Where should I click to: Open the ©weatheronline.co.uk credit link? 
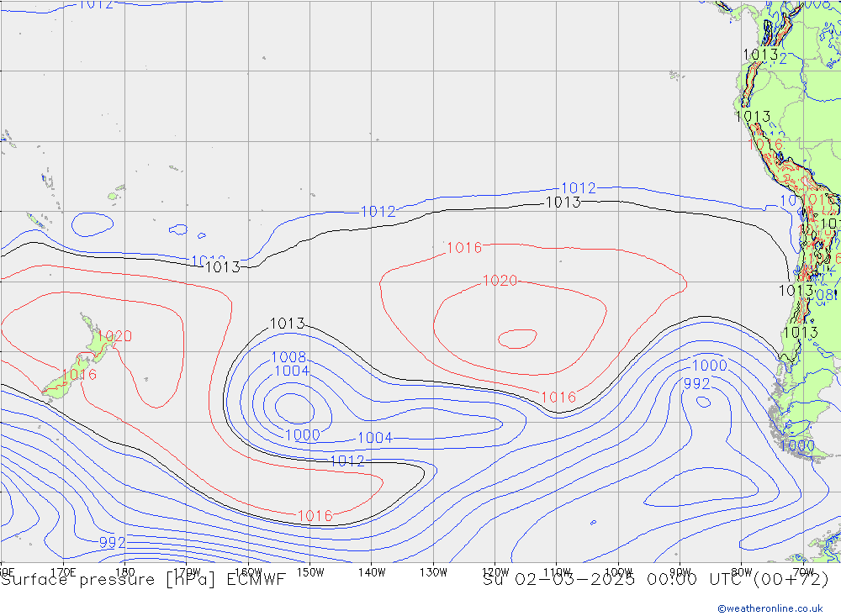click(770, 608)
